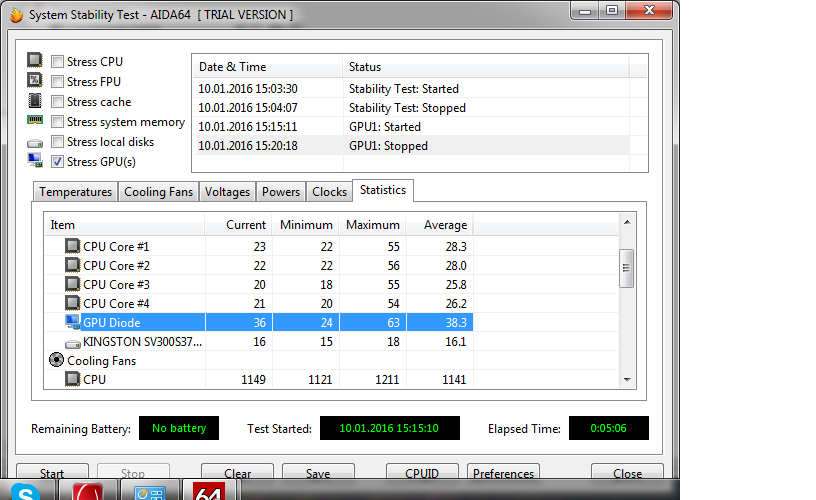Click the Status log column header
The height and width of the screenshot is (500, 816).
point(486,67)
